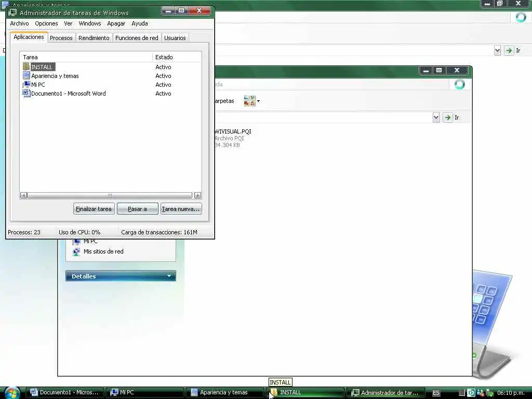Switch to the Procesos tab

click(x=61, y=37)
